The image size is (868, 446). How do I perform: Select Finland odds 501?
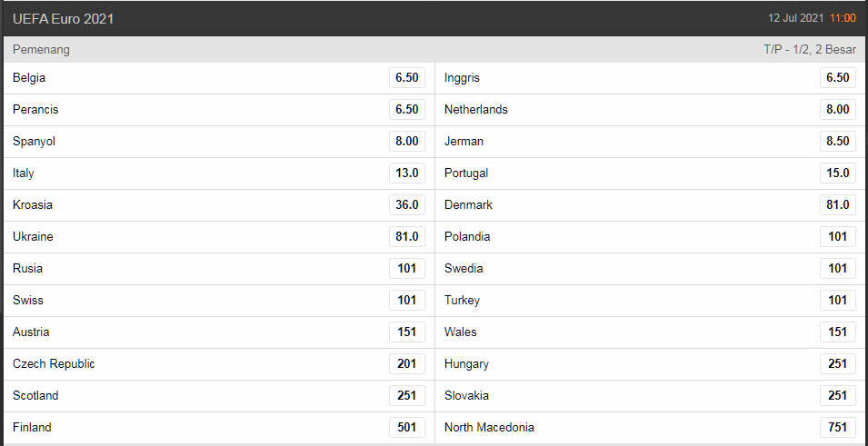click(x=406, y=428)
